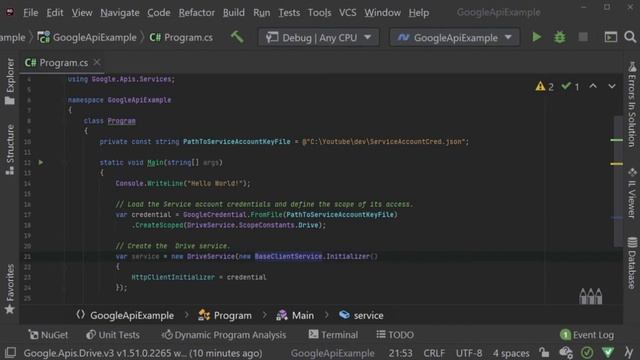Open the IL Viewer side panel
The height and width of the screenshot is (360, 640).
632,193
